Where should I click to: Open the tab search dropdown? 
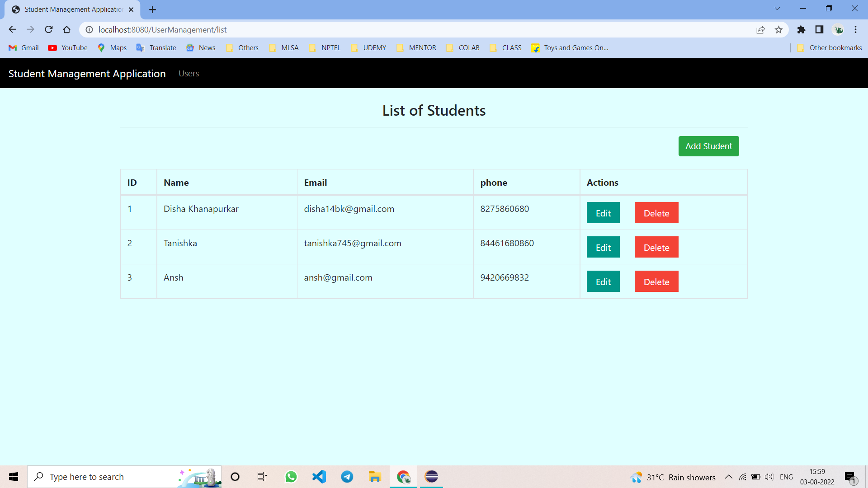point(777,8)
